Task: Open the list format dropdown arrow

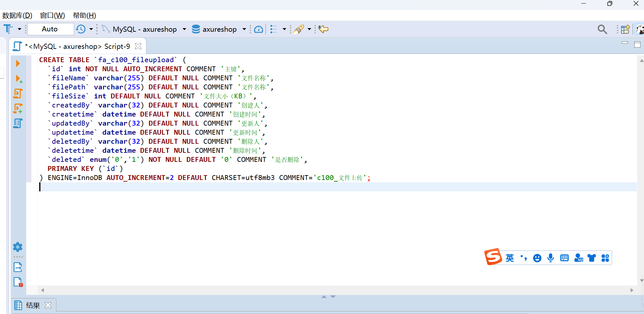Action: click(x=284, y=29)
